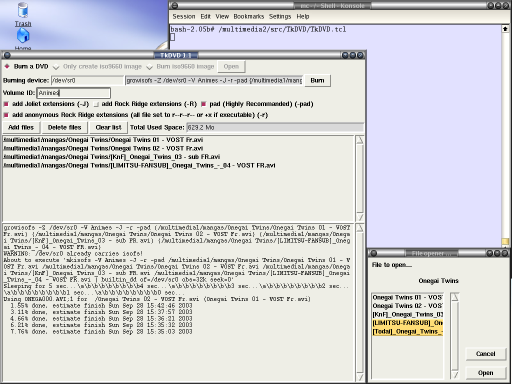Click the Burn button in TkDVD
This screenshot has width=512, height=384.
pyautogui.click(x=317, y=80)
